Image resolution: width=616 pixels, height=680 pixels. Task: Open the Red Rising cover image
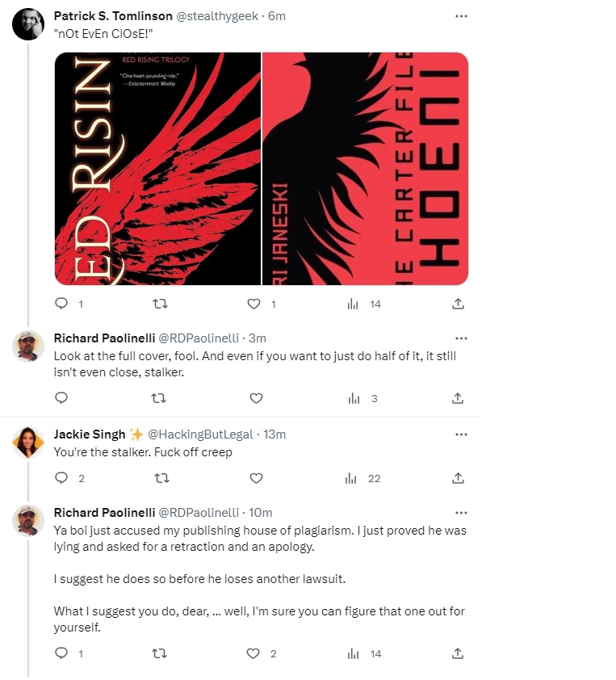(x=157, y=168)
